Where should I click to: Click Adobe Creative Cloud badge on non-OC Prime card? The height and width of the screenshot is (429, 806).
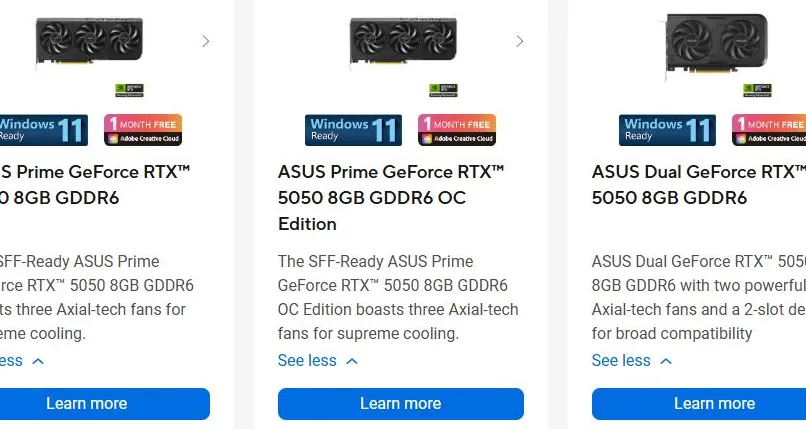(143, 130)
